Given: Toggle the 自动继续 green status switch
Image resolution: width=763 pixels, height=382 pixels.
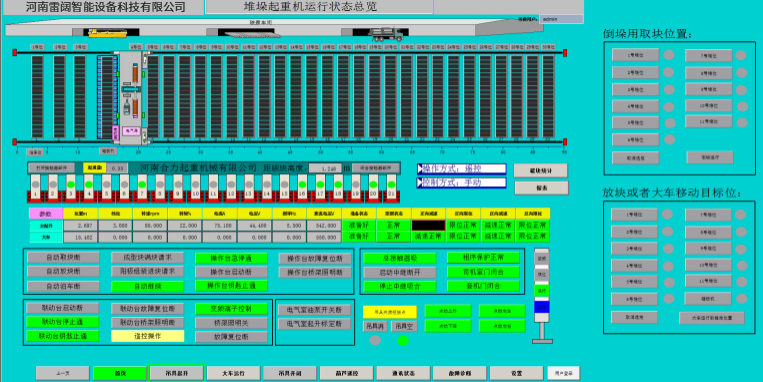Looking at the screenshot, I should [148, 287].
